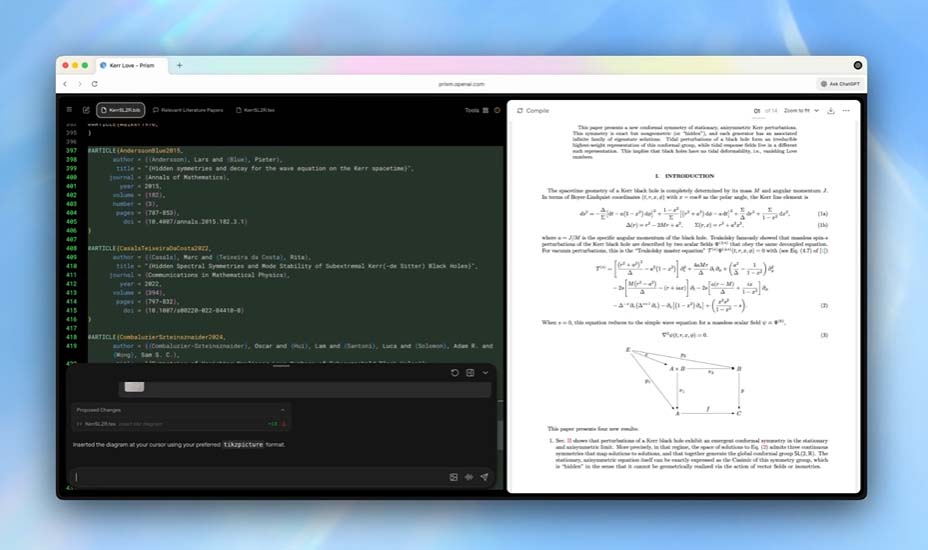Click the year = 2022 line
This screenshot has height=550, width=928.
(140, 284)
